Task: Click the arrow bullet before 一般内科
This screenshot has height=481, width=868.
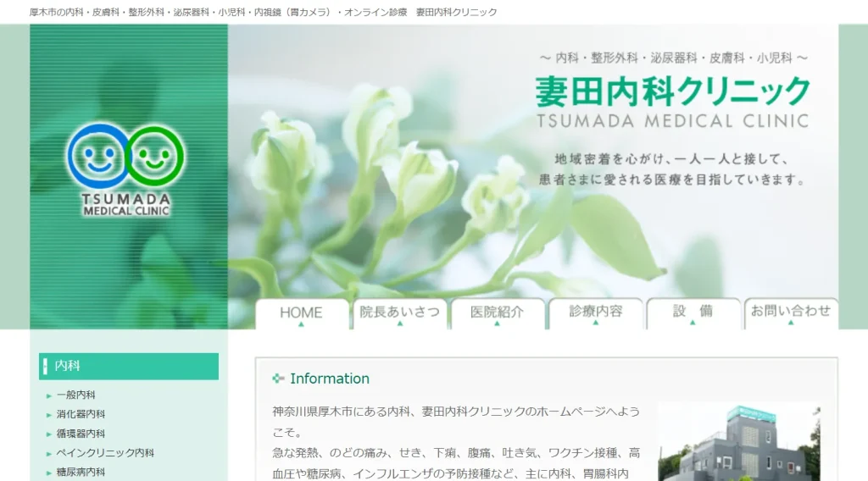Action: (49, 395)
